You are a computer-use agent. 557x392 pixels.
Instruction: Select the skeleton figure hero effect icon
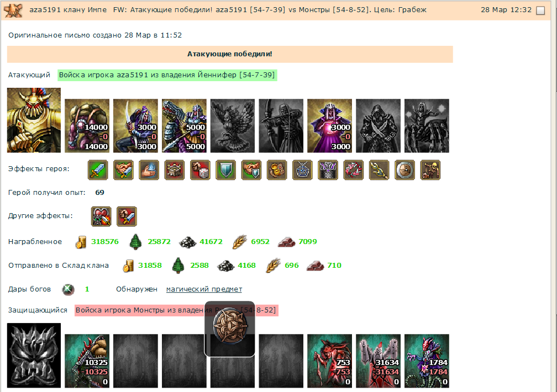click(x=430, y=169)
